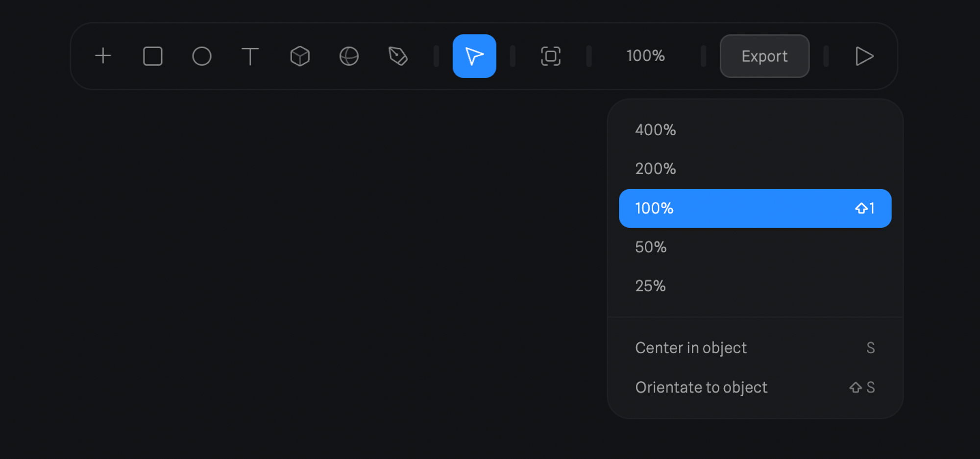The image size is (980, 459).
Task: Select the Rectangle shape tool
Action: point(152,56)
